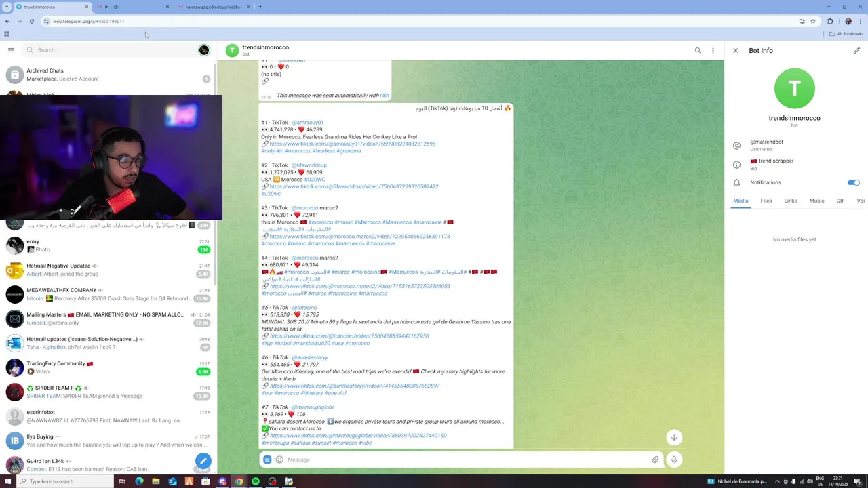
Task: Record a voice message
Action: pyautogui.click(x=674, y=460)
